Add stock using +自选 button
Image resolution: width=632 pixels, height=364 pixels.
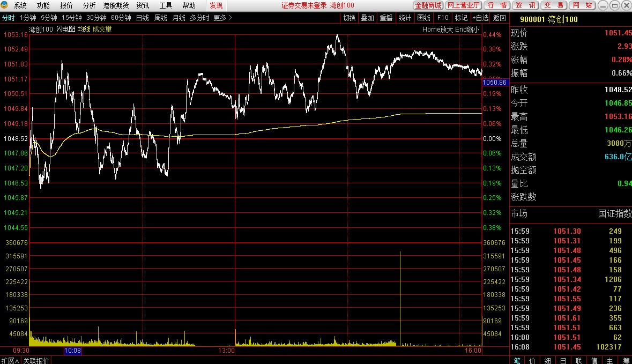[x=480, y=18]
